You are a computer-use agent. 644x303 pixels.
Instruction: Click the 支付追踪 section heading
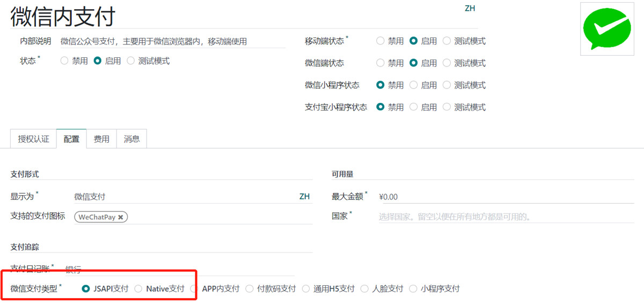[25, 247]
